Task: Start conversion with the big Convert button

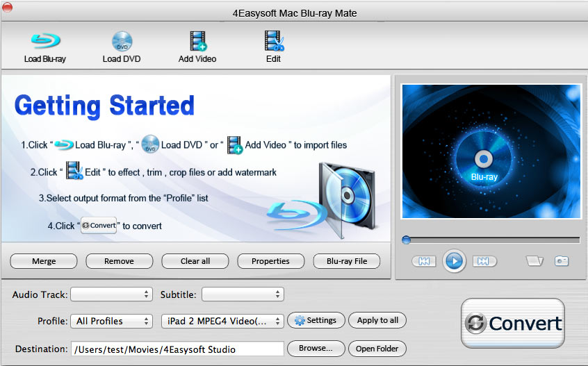Action: click(x=513, y=323)
